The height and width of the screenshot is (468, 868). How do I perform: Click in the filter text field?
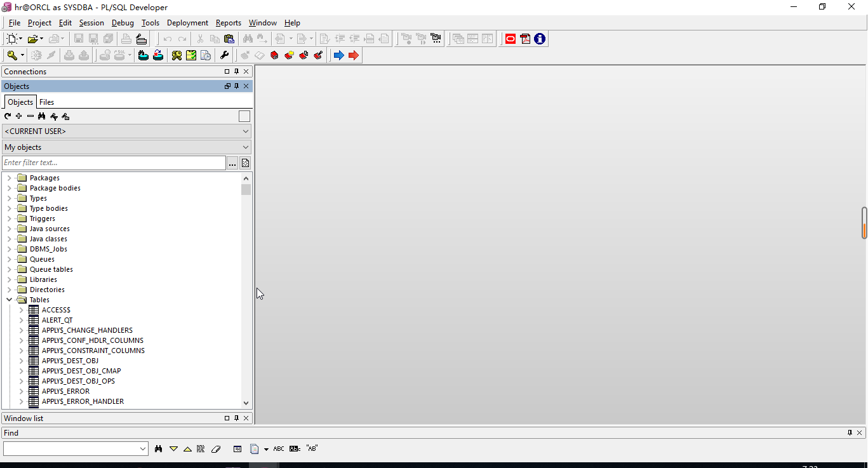click(114, 163)
